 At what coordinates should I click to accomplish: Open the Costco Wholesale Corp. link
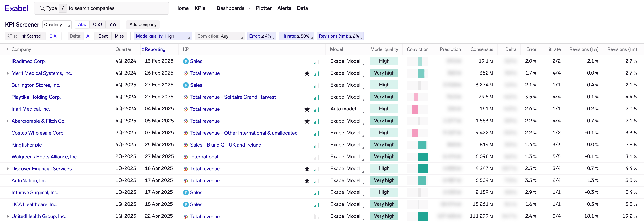coord(38,133)
